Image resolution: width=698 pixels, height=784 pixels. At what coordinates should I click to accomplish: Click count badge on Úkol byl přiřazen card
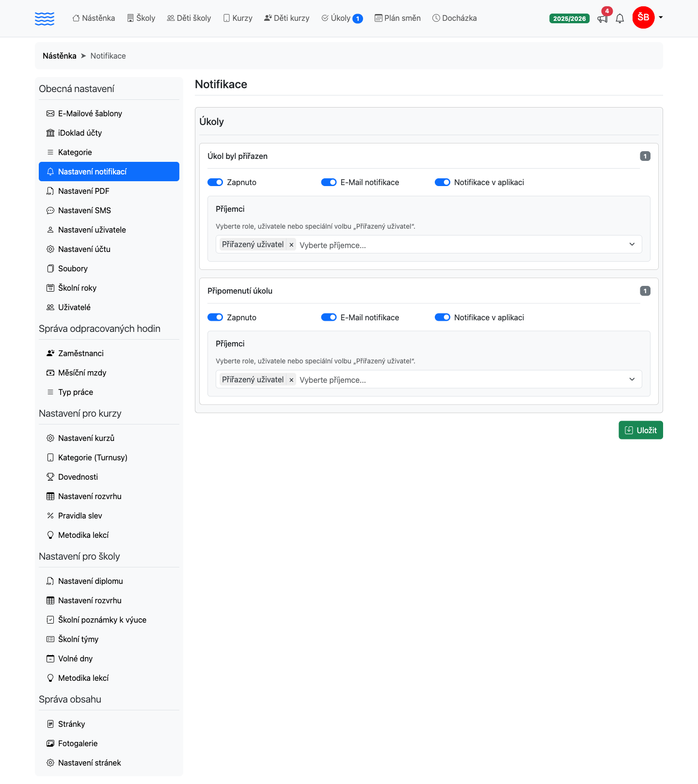pos(645,156)
